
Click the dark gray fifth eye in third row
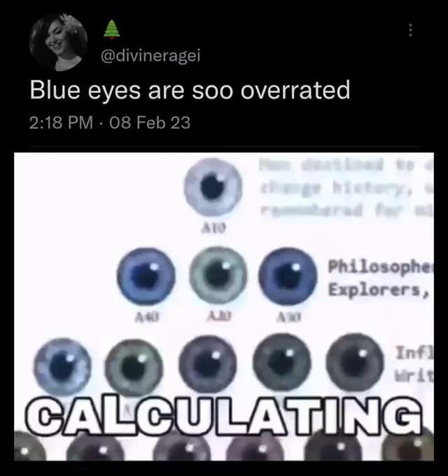(354, 363)
